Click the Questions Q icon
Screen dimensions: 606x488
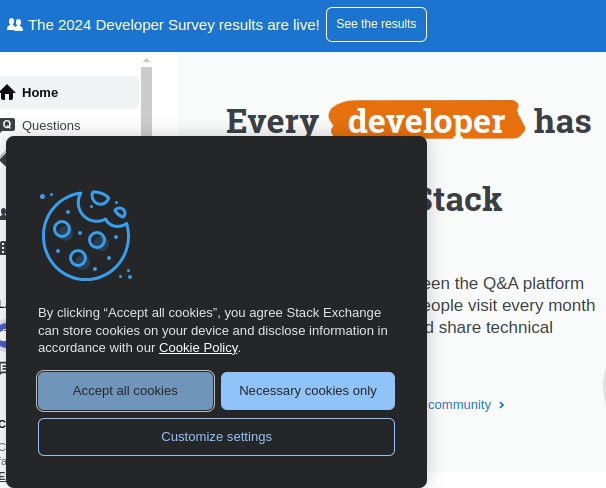coord(7,125)
